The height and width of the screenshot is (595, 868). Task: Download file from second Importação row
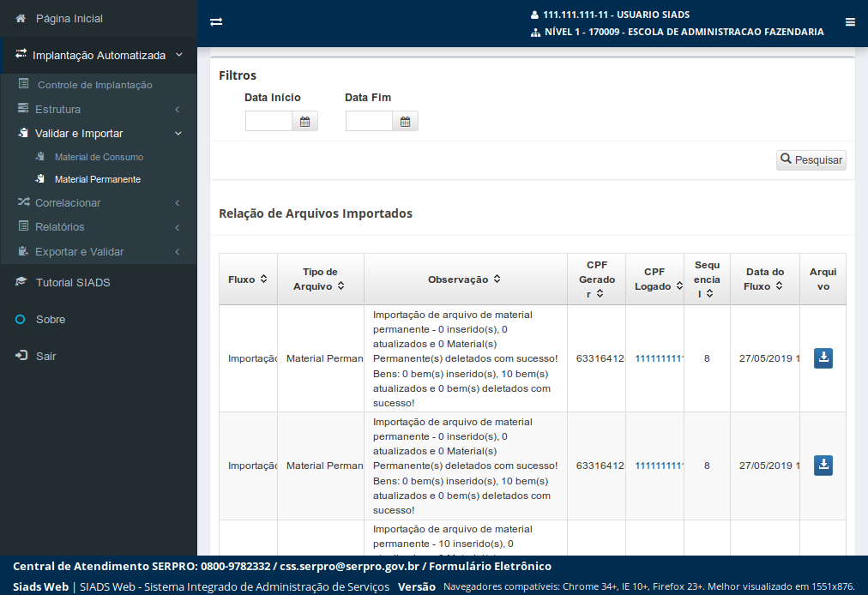(x=823, y=466)
